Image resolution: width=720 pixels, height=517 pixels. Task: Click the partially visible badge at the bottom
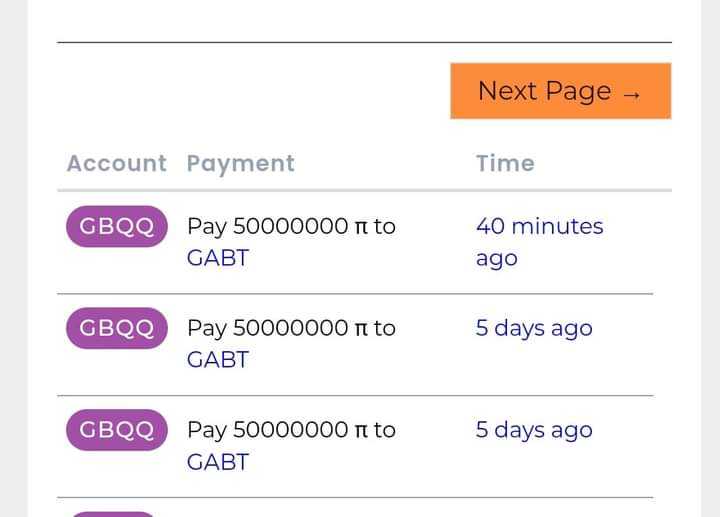pyautogui.click(x=116, y=513)
